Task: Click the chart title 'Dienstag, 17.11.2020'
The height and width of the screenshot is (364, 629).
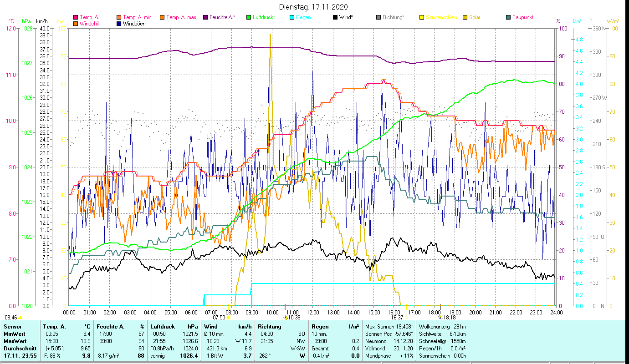Action: tap(313, 7)
